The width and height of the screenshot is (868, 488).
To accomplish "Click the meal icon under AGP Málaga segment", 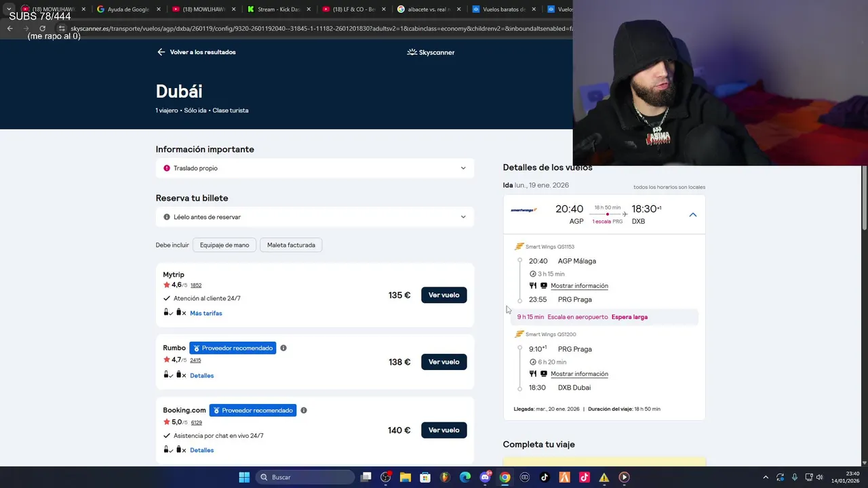I will (533, 285).
